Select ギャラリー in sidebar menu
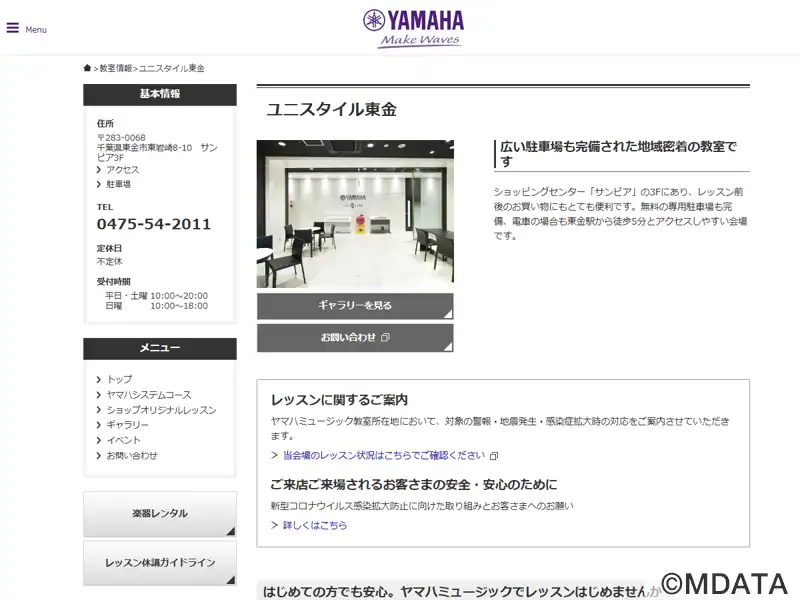The width and height of the screenshot is (800, 600). 128,424
